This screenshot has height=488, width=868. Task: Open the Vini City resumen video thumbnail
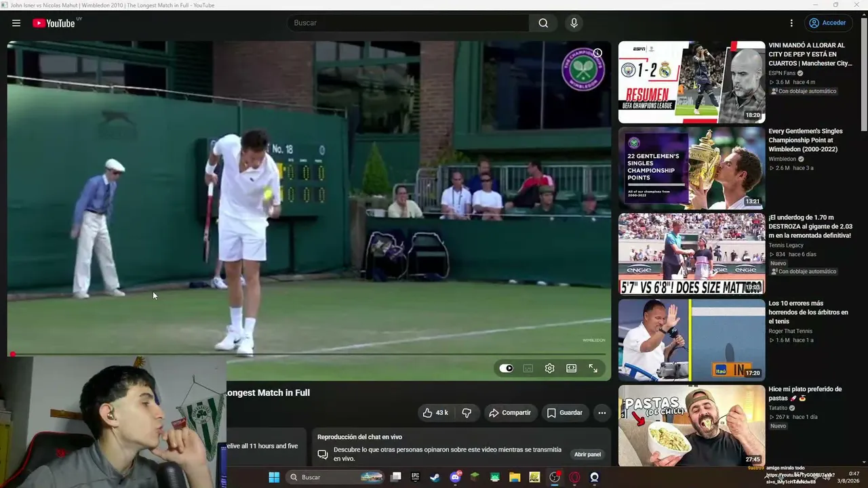click(x=692, y=82)
